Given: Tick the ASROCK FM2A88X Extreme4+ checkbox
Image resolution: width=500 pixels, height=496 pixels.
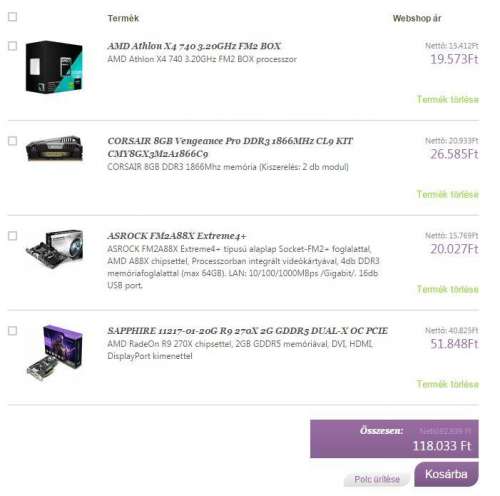Looking at the screenshot, I should (12, 236).
